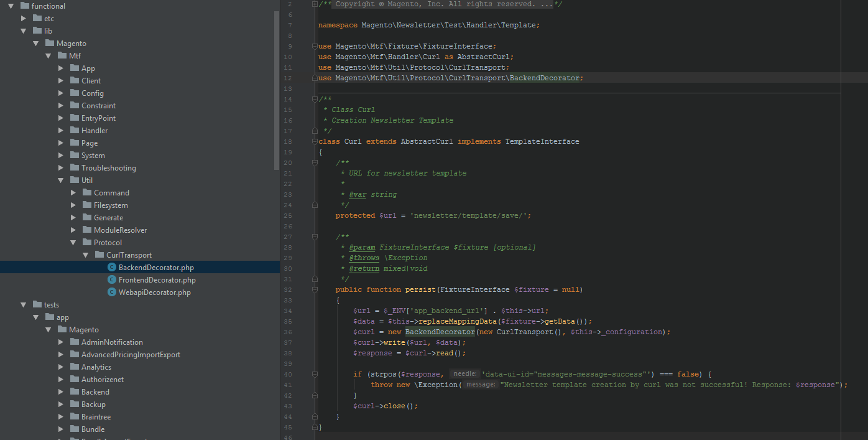Screen dimensions: 868x440
Task: Expand the Handler folder arrow
Action: pos(61,131)
